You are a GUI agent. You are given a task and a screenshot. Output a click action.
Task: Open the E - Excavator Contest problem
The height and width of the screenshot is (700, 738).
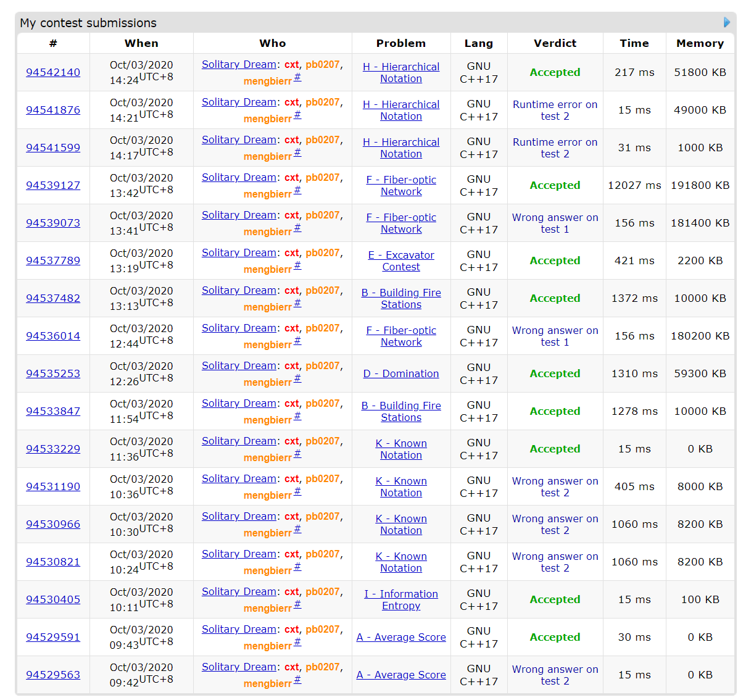pos(401,261)
